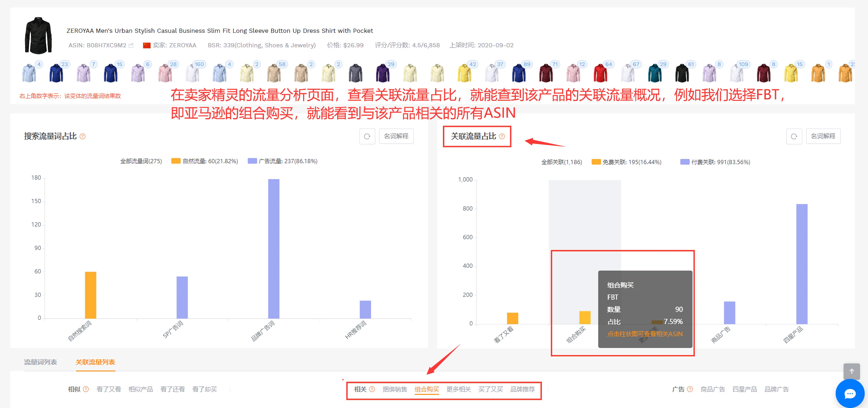Open help tooltip beside 关联流量占比 title
This screenshot has height=408, width=868.
[x=502, y=136]
